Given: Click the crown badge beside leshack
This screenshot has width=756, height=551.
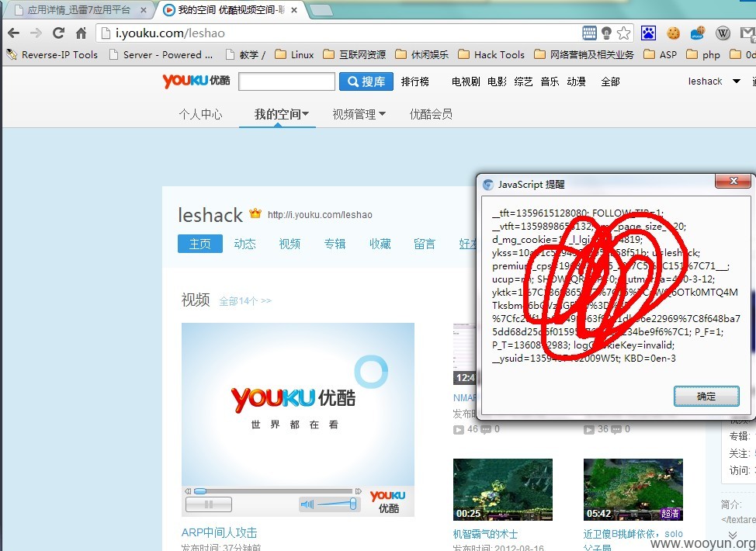Looking at the screenshot, I should tap(255, 213).
